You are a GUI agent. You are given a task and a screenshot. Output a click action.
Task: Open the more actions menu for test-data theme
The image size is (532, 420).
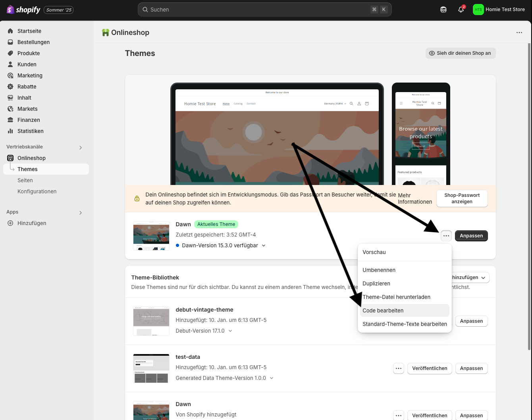coord(399,368)
